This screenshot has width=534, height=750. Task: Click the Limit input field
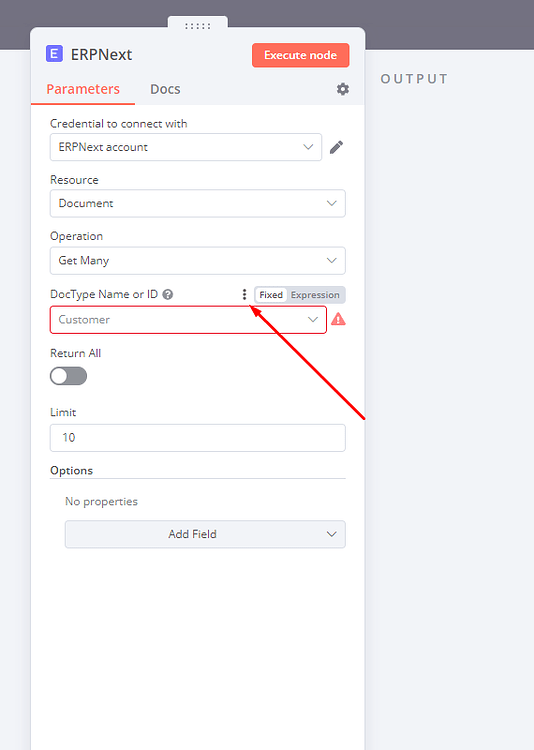click(198, 438)
